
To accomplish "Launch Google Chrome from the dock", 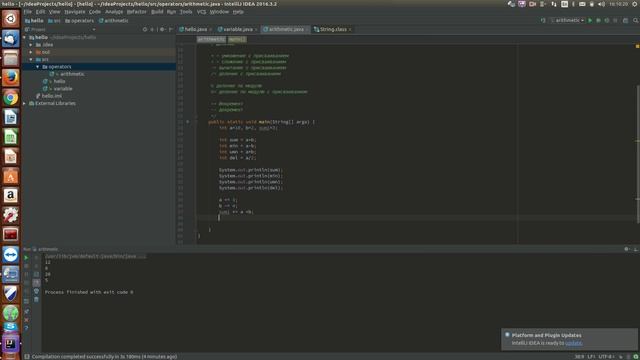I will [x=11, y=98].
